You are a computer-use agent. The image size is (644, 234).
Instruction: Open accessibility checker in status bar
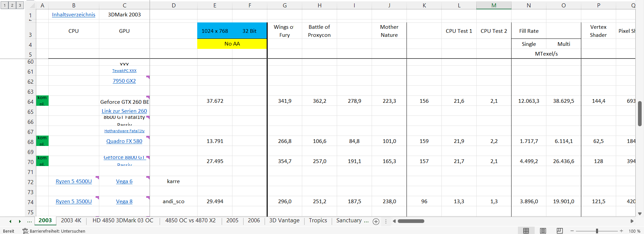pyautogui.click(x=54, y=231)
